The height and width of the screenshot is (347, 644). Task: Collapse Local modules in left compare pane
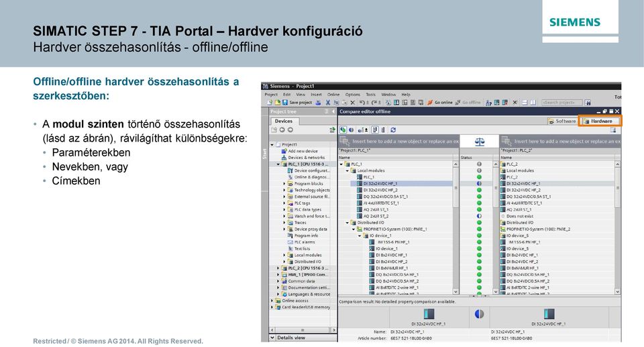347,170
